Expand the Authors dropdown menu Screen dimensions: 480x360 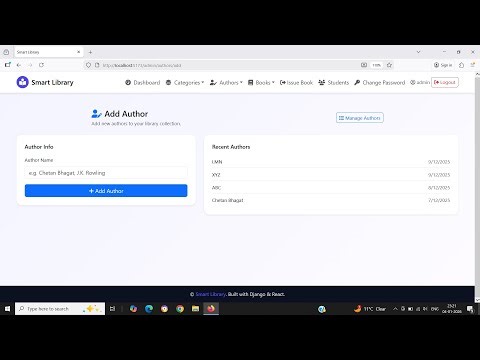226,82
